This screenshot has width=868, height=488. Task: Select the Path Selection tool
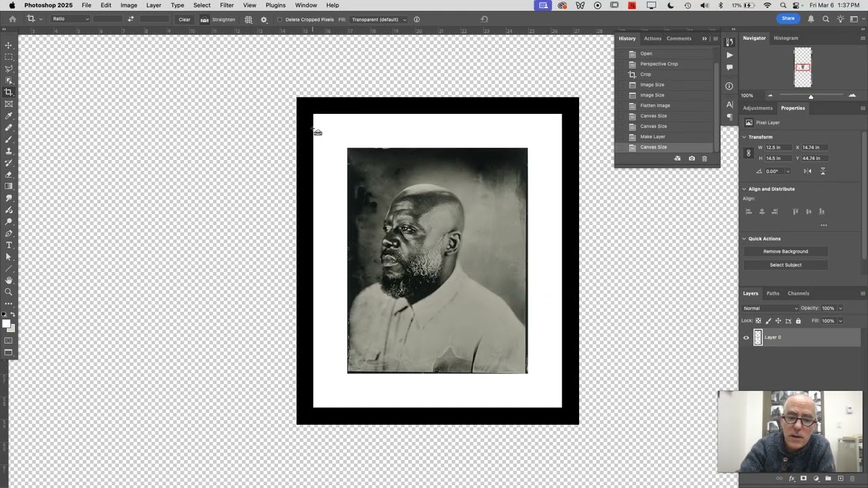tap(9, 257)
